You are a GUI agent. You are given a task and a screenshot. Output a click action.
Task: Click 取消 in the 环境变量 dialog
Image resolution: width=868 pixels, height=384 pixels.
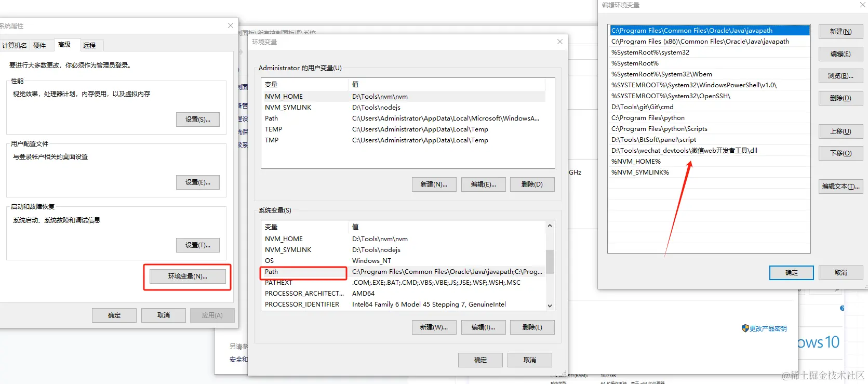click(x=530, y=360)
